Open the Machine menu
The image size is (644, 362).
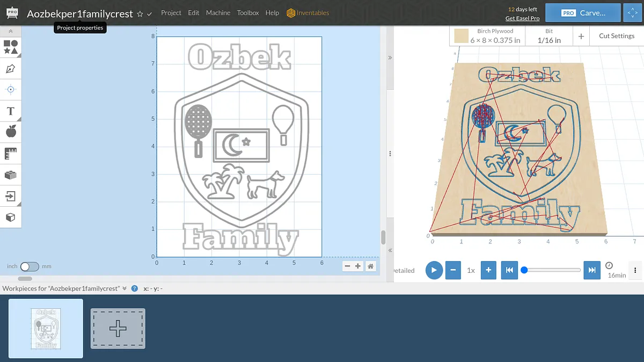[218, 13]
